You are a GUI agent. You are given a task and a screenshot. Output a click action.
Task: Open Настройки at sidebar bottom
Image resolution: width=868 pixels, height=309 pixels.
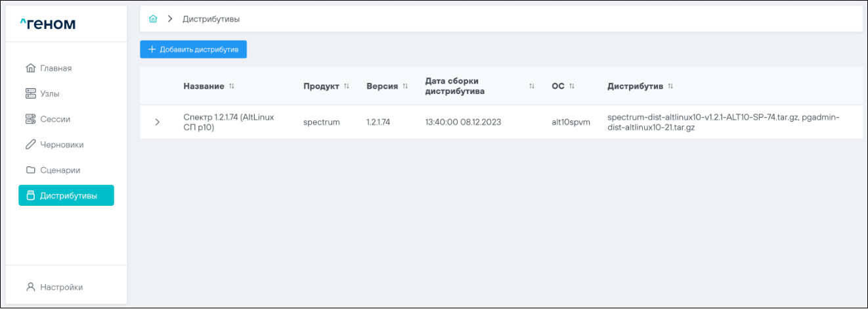coord(61,287)
